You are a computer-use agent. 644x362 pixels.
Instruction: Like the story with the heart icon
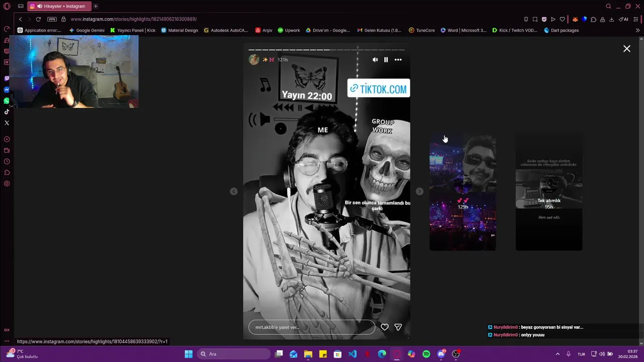[x=384, y=327]
